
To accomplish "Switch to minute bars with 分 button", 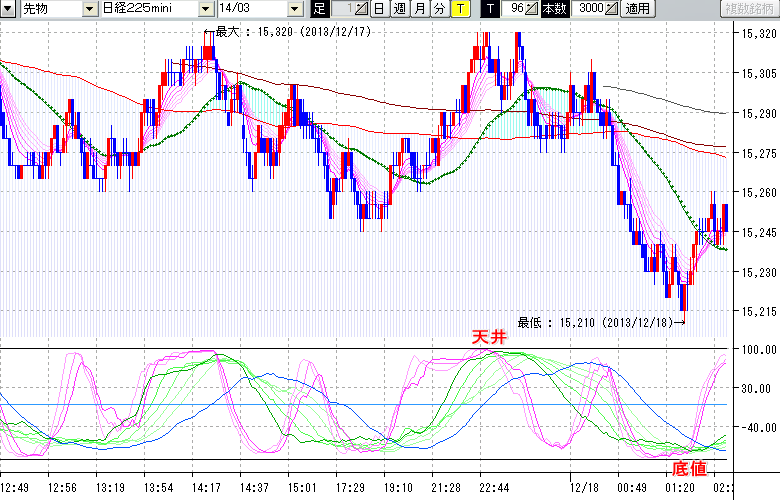I will coord(439,9).
